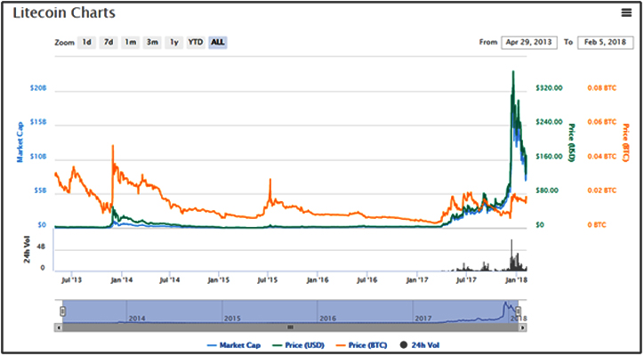The height and width of the screenshot is (356, 644).
Task: Click 2017 label in navigator timeline
Action: [423, 319]
